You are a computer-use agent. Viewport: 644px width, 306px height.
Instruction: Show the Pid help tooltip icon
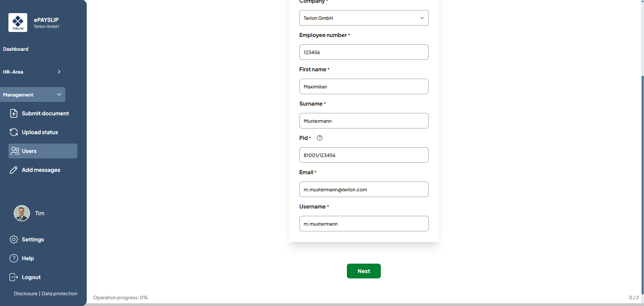[320, 138]
